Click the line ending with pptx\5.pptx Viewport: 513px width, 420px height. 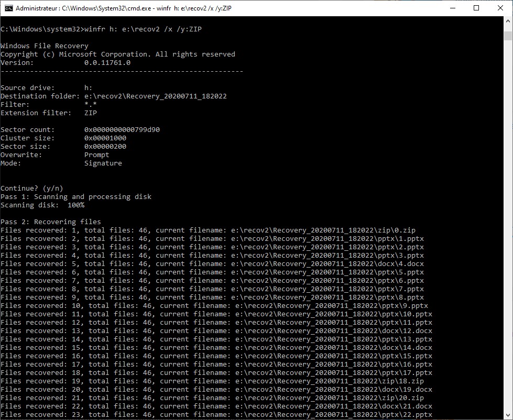[212, 272]
